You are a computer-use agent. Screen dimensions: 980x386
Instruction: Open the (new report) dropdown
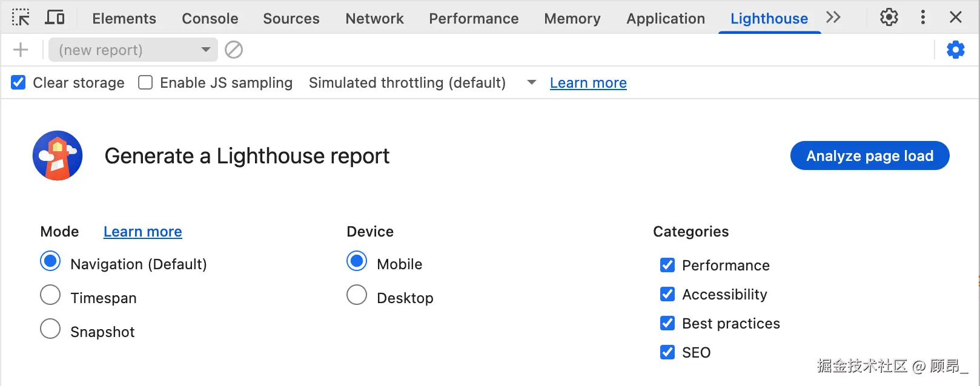133,50
